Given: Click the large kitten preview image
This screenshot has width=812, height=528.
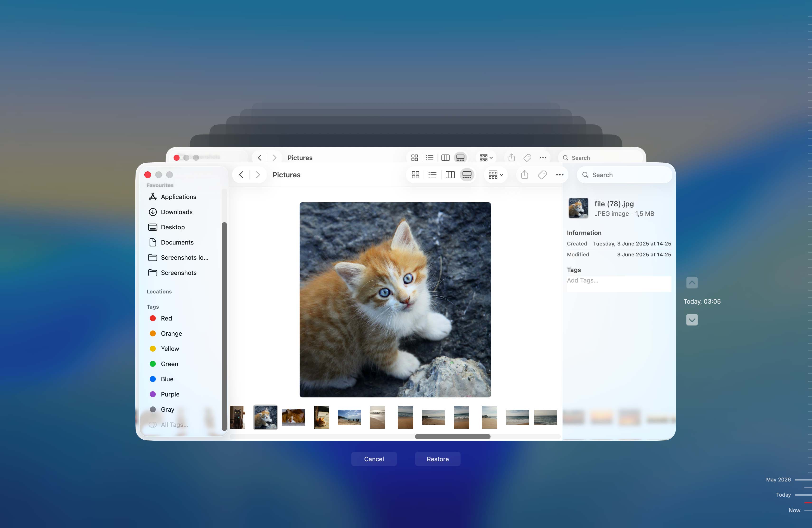Looking at the screenshot, I should coord(395,300).
